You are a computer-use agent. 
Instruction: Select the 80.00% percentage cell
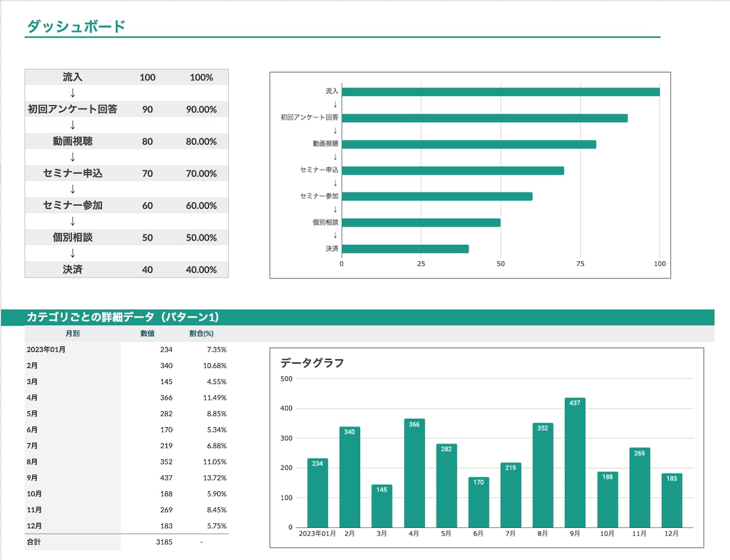click(x=201, y=141)
